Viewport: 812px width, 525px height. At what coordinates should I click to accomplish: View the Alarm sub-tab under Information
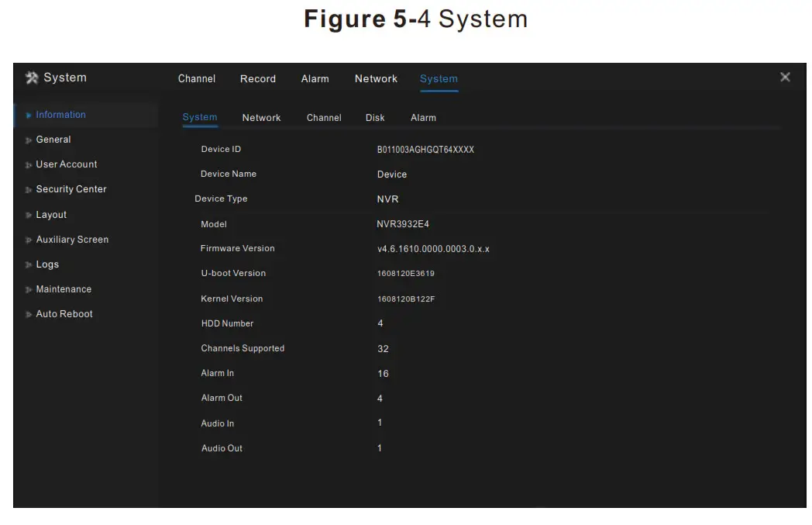coord(423,117)
